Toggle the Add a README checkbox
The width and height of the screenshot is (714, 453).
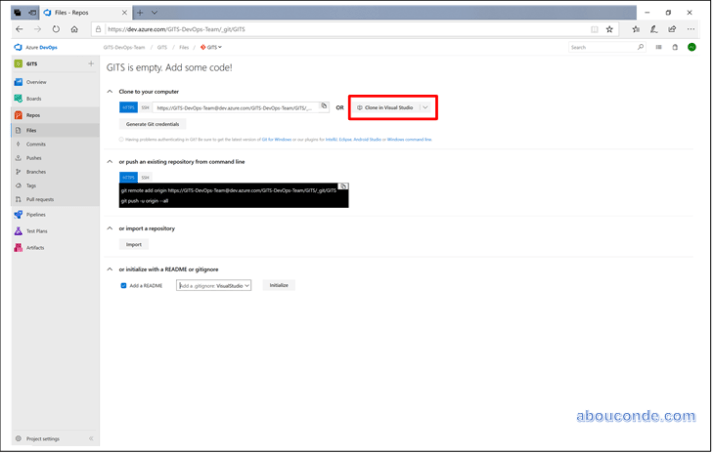click(123, 285)
